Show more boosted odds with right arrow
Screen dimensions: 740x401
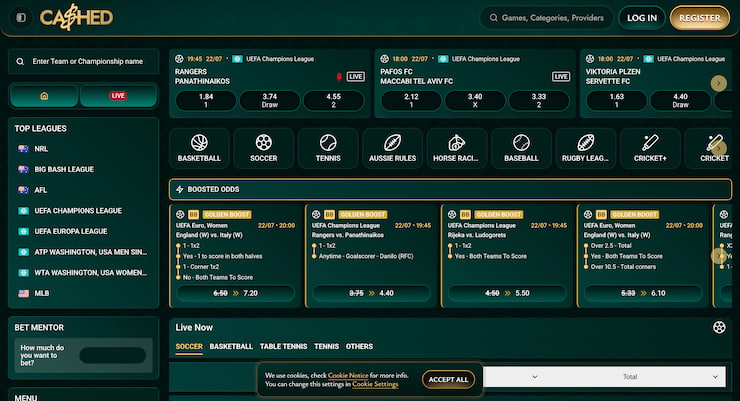tap(719, 256)
